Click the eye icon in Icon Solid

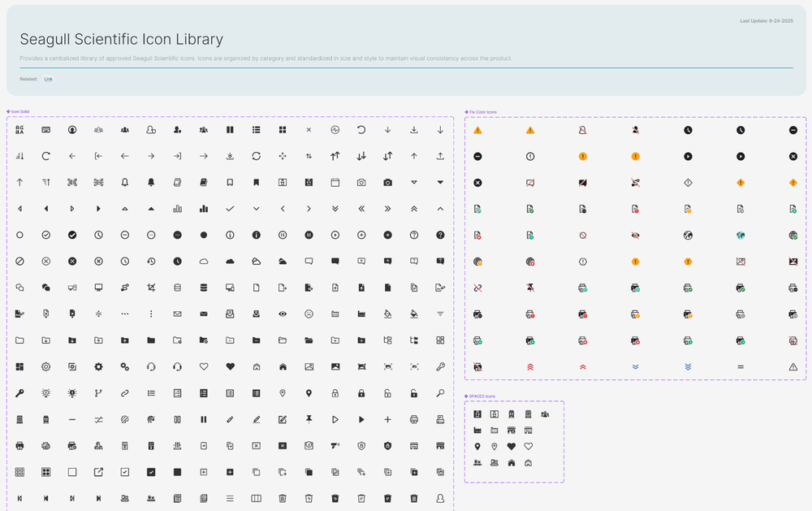283,314
